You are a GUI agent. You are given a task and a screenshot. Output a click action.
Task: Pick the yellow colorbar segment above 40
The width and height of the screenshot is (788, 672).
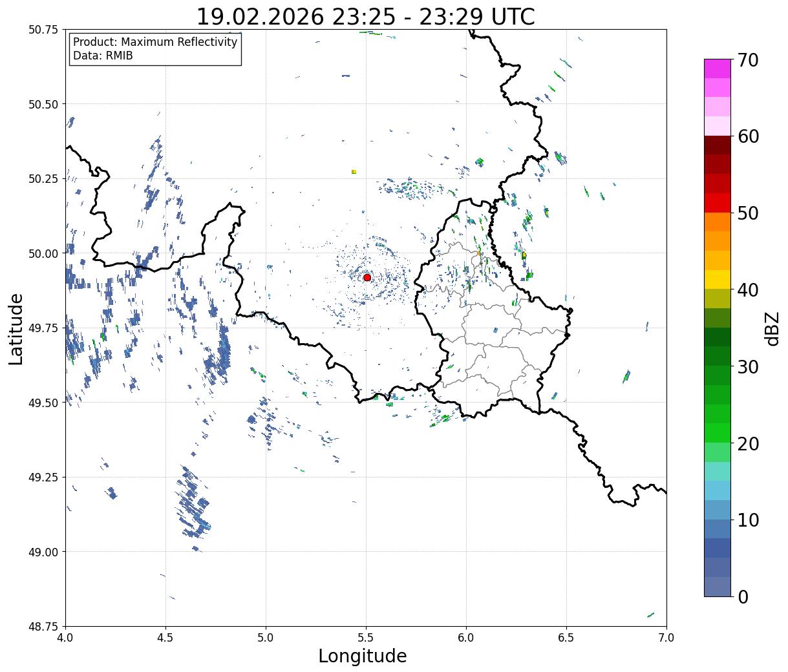coord(718,279)
